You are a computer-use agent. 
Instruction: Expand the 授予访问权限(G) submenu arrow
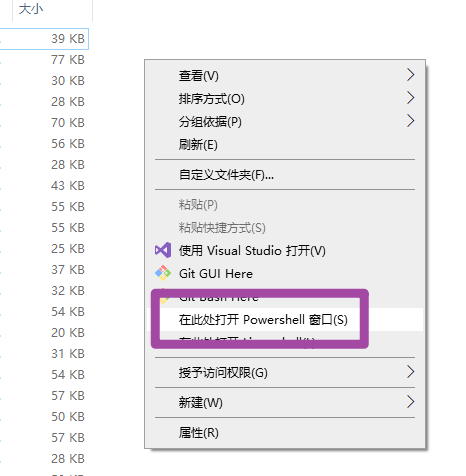pyautogui.click(x=411, y=372)
